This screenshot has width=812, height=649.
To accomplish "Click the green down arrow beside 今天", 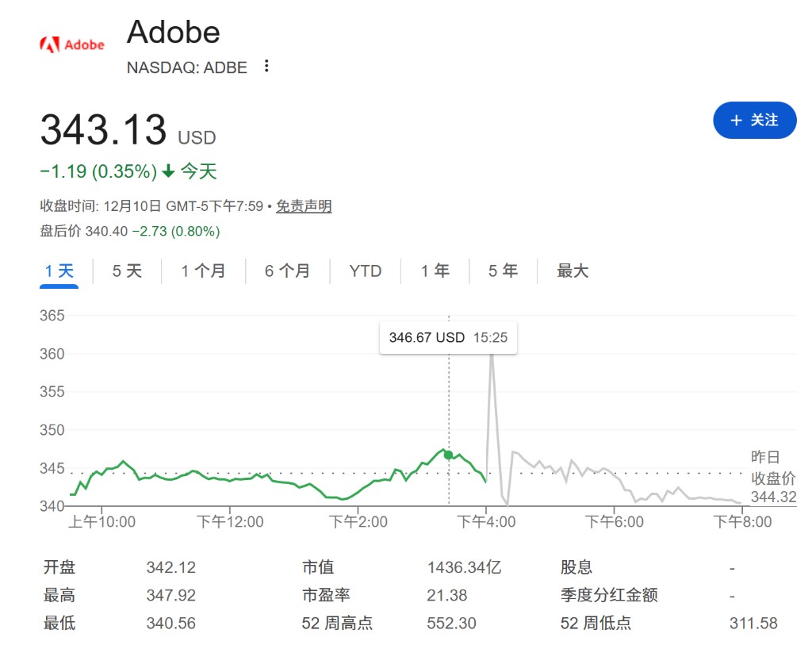I will (x=168, y=171).
